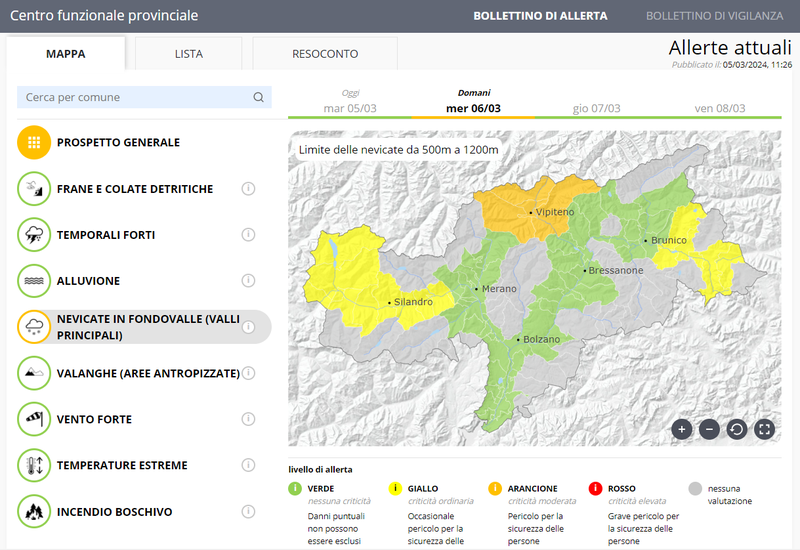Expand the map to fullscreen

pos(765,429)
